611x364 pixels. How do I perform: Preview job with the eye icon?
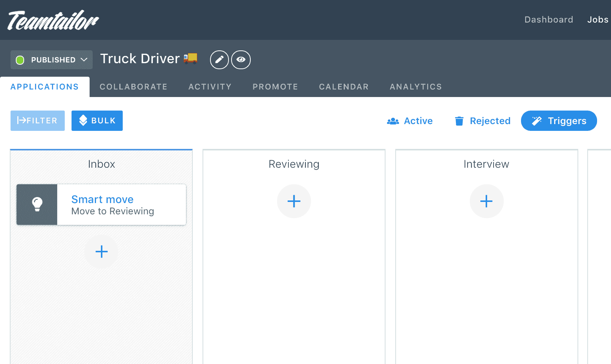(241, 60)
